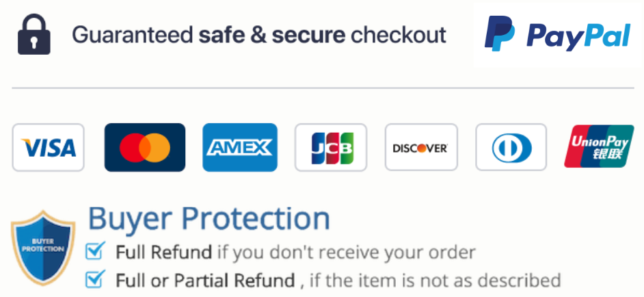Click "if the item is not as described" text
Screen dimensions: 644x297
435,281
